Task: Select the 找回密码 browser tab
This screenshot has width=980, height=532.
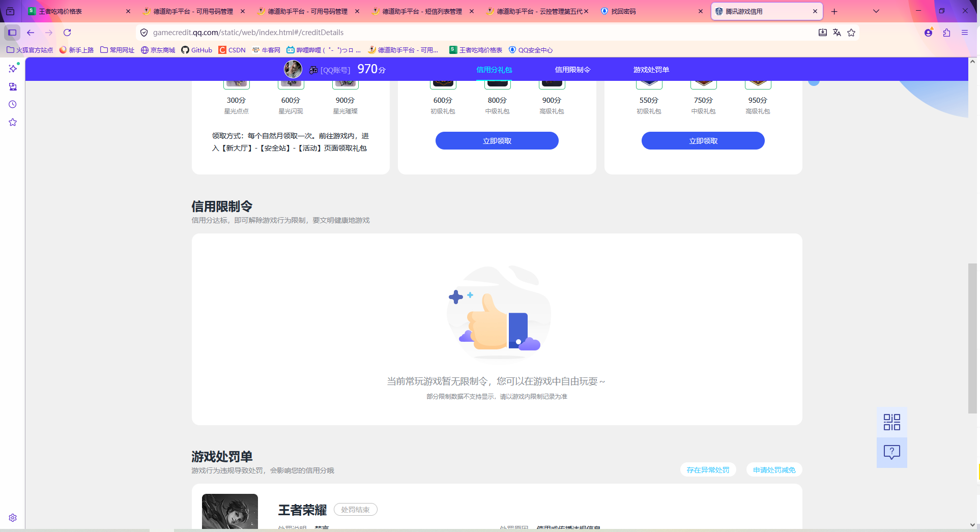Action: pyautogui.click(x=622, y=11)
